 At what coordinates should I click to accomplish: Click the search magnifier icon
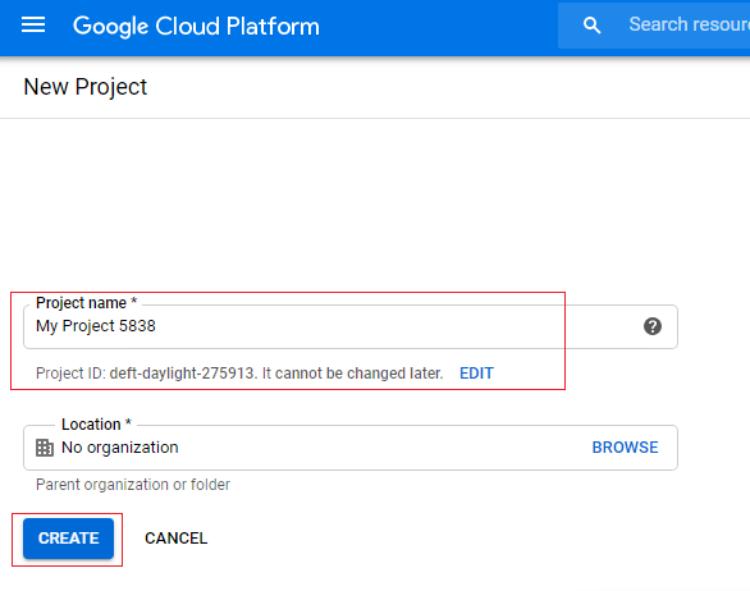pos(592,25)
